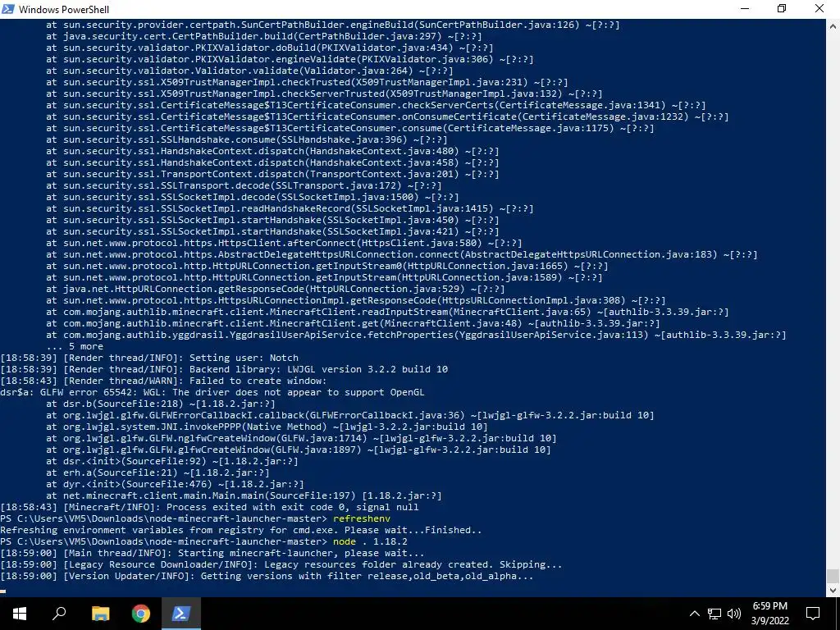Click the 'GLFW error 65542' line
This screenshot has width=840, height=630.
(212, 392)
